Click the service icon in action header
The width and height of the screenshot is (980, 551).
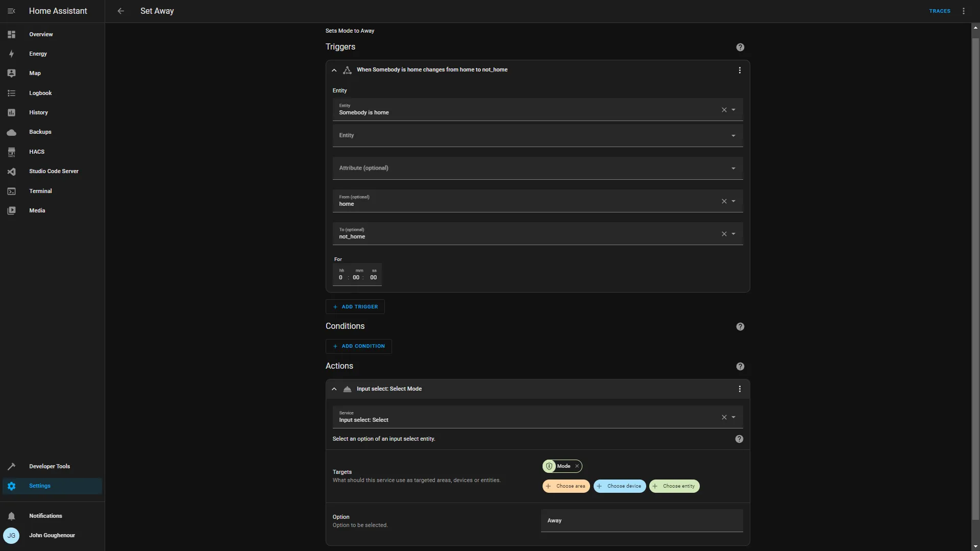[347, 389]
